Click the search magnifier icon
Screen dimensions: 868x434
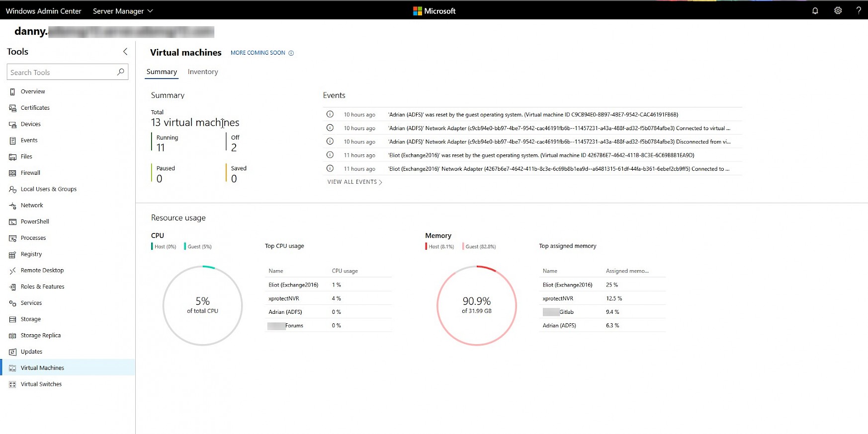[x=120, y=72]
